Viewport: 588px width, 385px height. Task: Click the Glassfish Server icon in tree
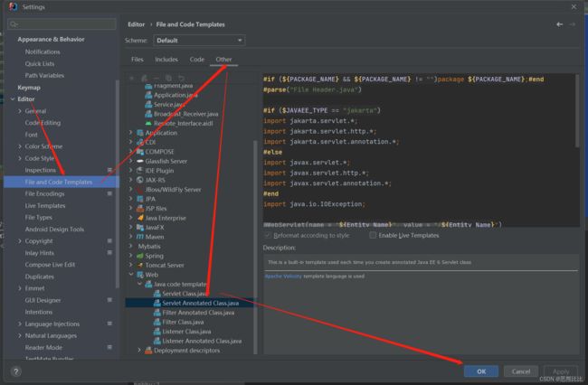point(139,160)
